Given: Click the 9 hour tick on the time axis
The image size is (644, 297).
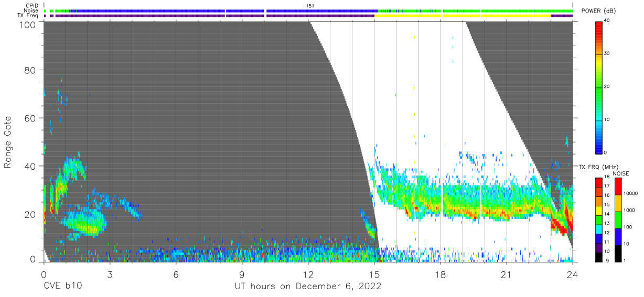Looking at the screenshot, I should click(x=242, y=274).
